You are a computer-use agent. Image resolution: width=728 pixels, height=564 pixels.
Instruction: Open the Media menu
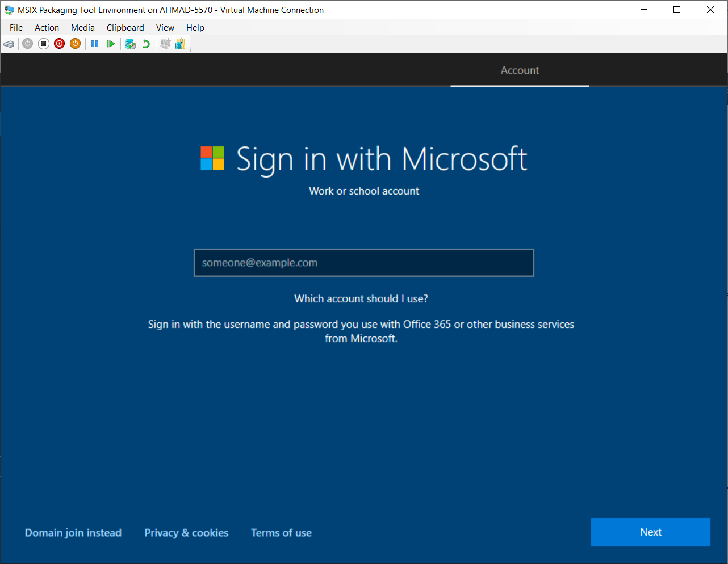pyautogui.click(x=83, y=27)
